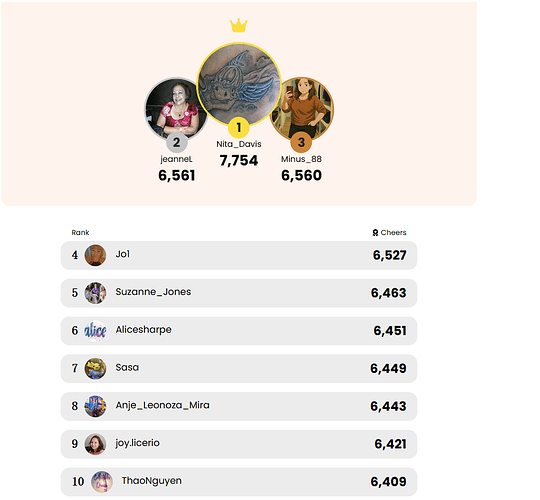Open Sasa's avatar at rank 7
The height and width of the screenshot is (500, 540).
click(95, 368)
